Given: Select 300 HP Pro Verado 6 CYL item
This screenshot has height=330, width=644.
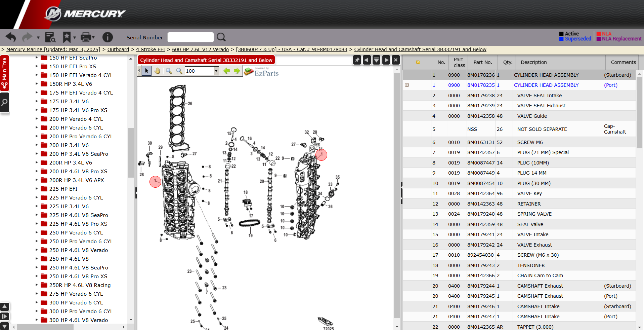Looking at the screenshot, I should tap(81, 311).
